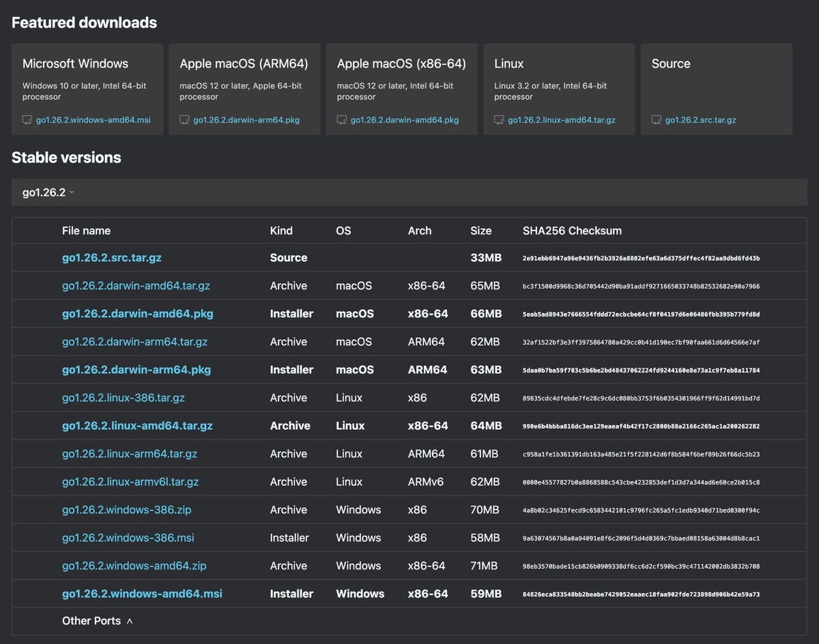Click Source kind cell in src.tar.gz row
Viewport: 819px width, 644px height.
289,258
